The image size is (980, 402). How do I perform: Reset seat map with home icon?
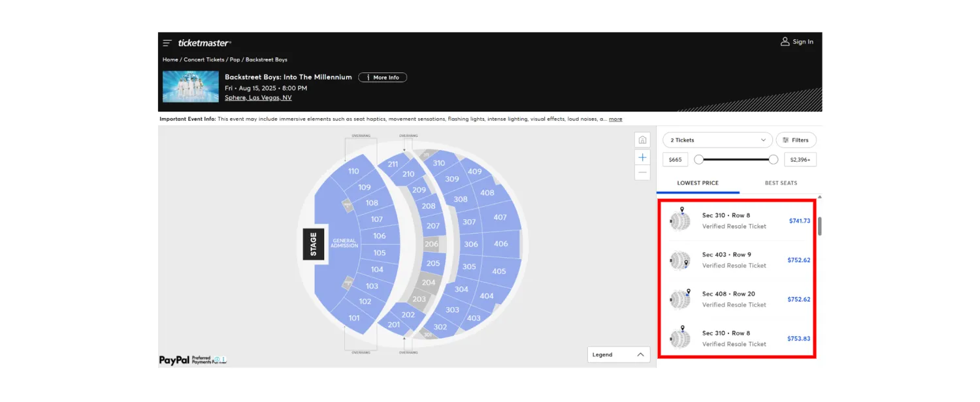click(x=642, y=140)
